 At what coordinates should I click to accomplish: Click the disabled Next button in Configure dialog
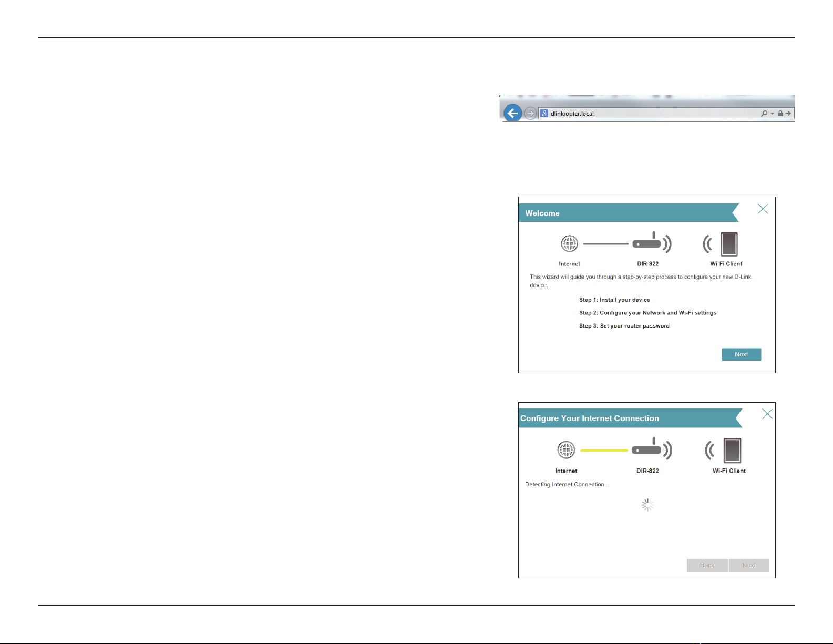pos(749,565)
